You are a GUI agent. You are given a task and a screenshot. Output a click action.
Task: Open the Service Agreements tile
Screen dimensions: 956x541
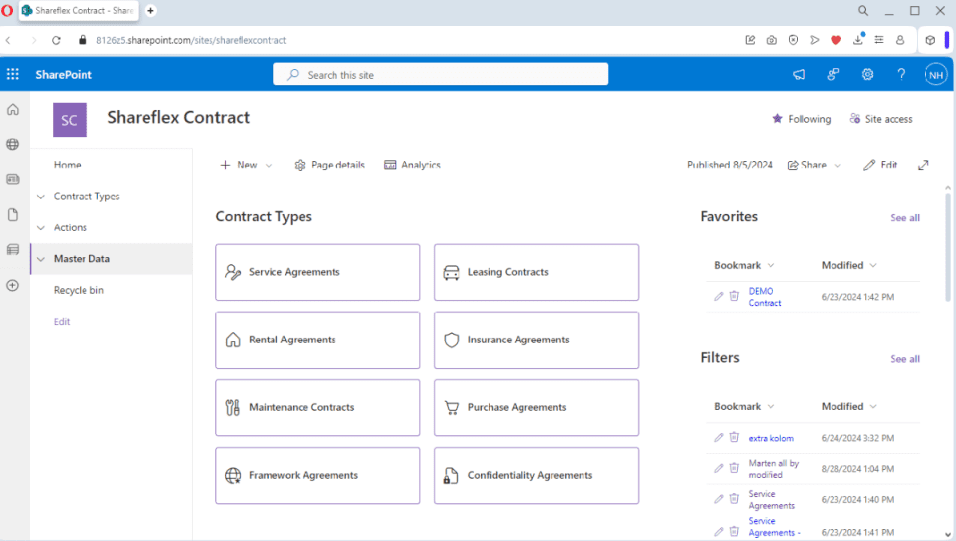pos(318,273)
